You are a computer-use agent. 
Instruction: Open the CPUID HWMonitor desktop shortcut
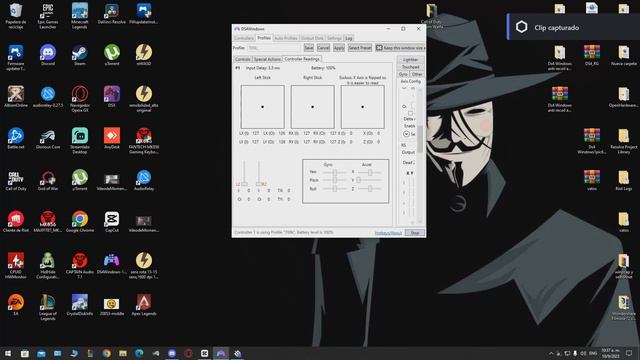click(16, 265)
